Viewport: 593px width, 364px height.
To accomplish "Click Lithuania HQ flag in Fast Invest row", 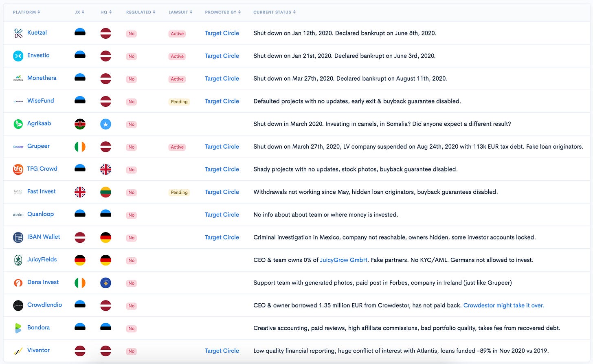I will pyautogui.click(x=105, y=192).
